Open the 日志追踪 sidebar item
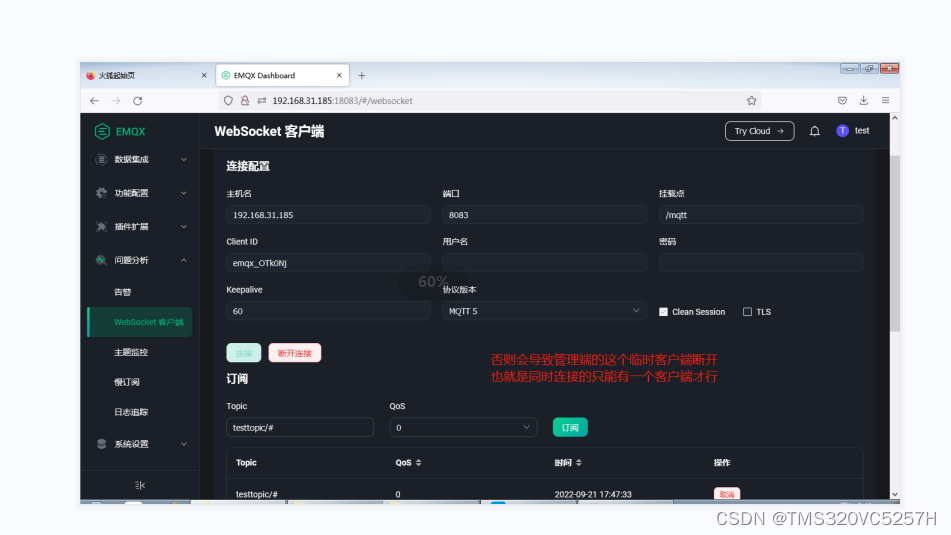Image resolution: width=951 pixels, height=535 pixels. (x=131, y=412)
